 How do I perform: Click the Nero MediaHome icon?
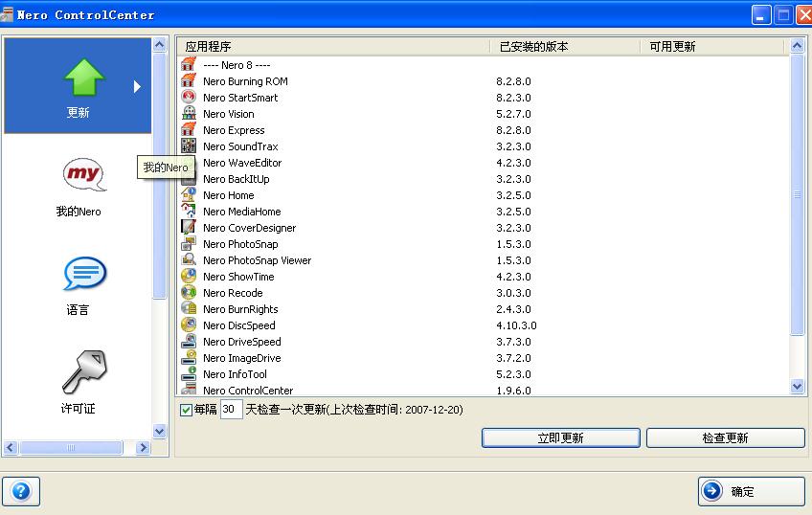tap(189, 212)
